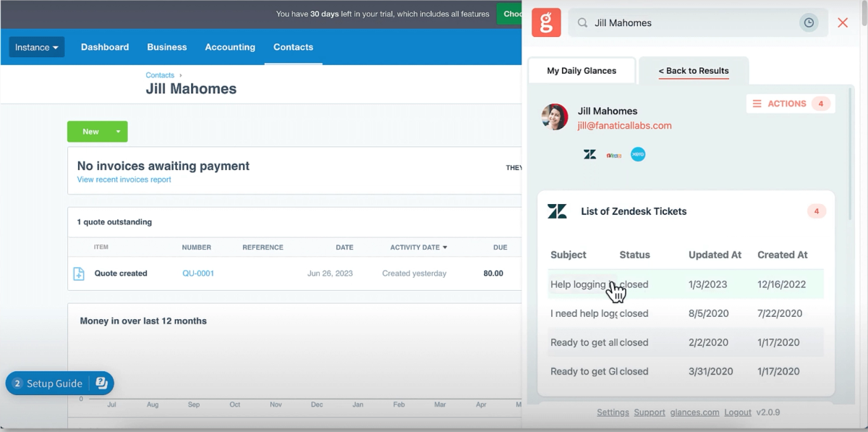868x432 pixels.
Task: Visit glances.com link
Action: pos(694,412)
